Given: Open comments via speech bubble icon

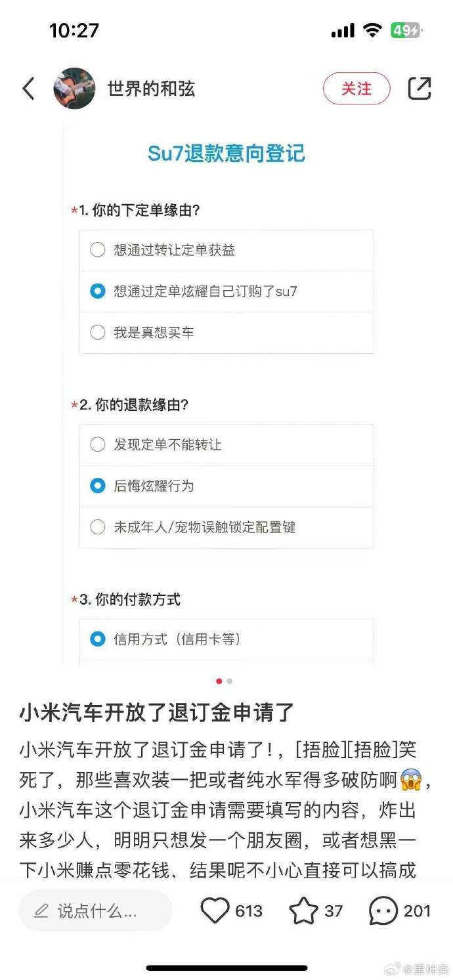Looking at the screenshot, I should click(383, 911).
